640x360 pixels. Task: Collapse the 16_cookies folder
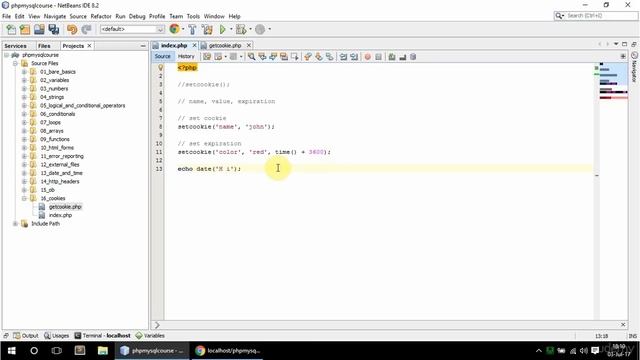click(x=24, y=198)
